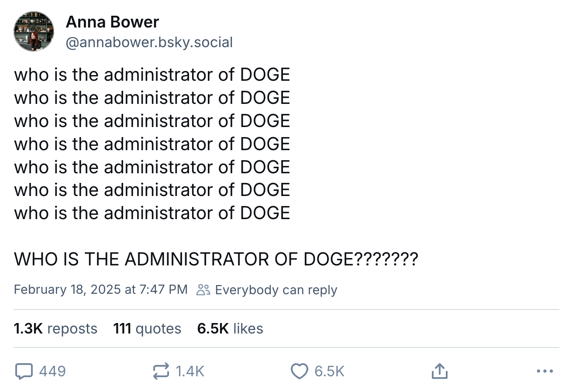572x392 pixels.
Task: Click the 6.5K count beside the heart
Action: point(329,371)
